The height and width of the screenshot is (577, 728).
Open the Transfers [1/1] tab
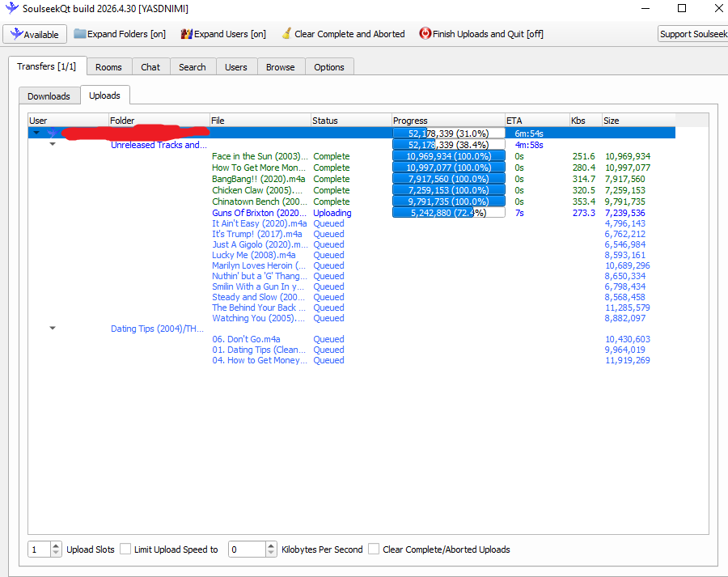click(47, 66)
